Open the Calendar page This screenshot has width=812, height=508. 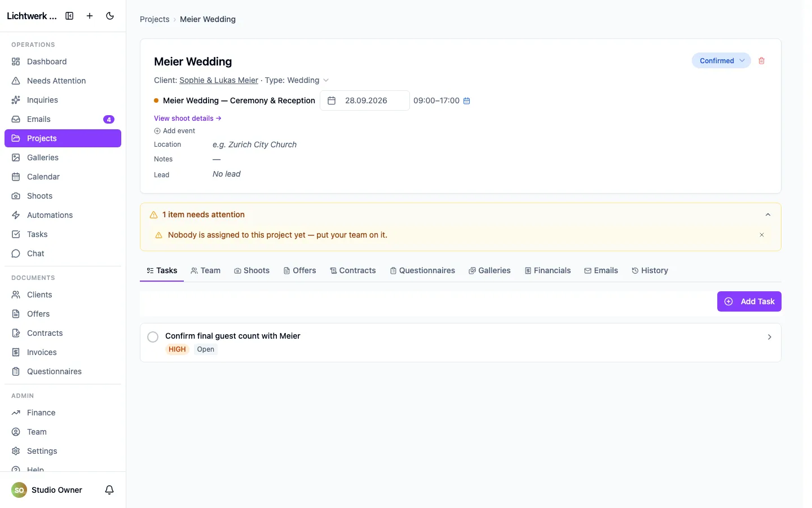coord(63,177)
